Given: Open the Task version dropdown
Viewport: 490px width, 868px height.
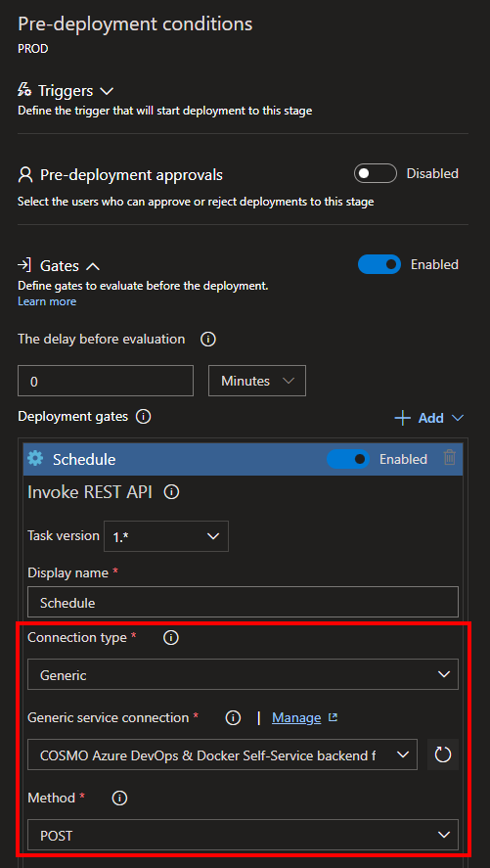Looking at the screenshot, I should [166, 536].
